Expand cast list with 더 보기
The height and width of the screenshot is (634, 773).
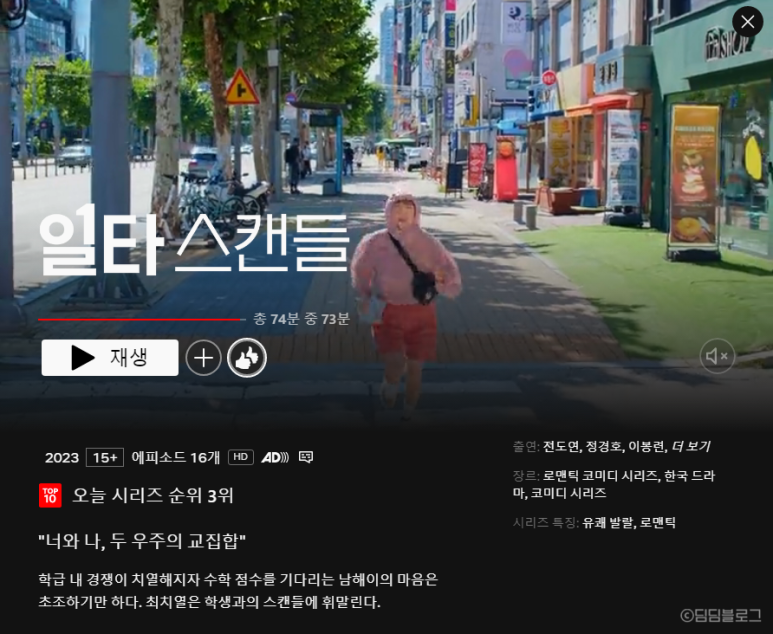[691, 447]
